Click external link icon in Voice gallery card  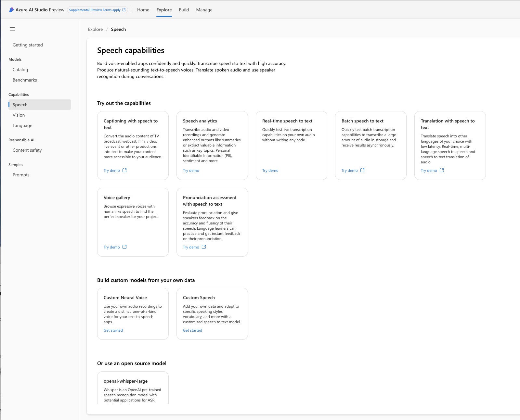[x=124, y=247]
